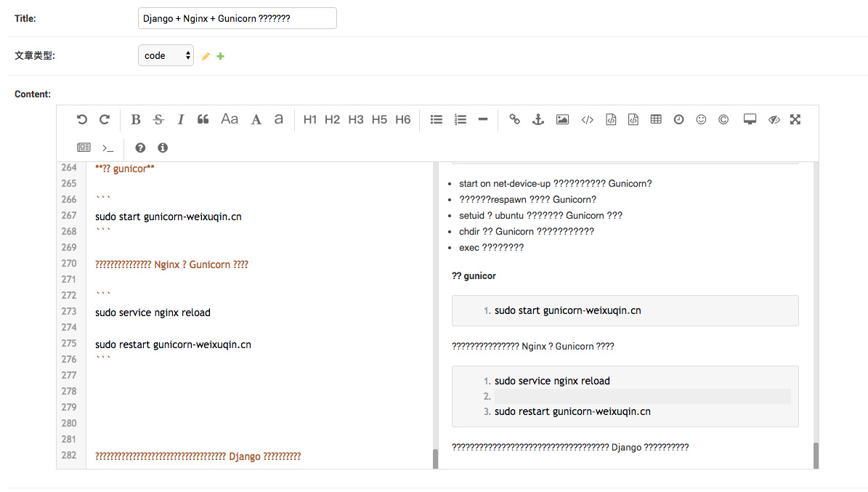The width and height of the screenshot is (868, 492).
Task: Click the '**?? gunicor**' editor line 264
Action: [124, 169]
